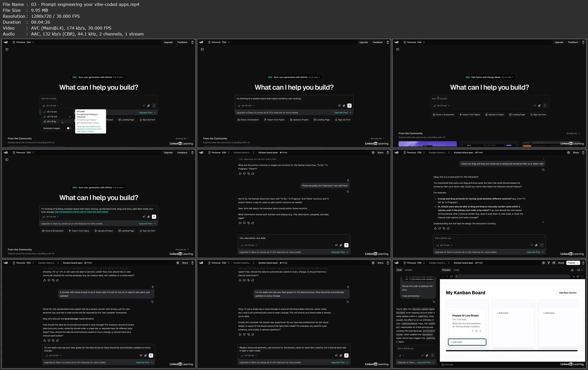Viewport: 588px width, 370px height.
Task: Click Browse All in the Design Mode frame
Action: [573, 133]
